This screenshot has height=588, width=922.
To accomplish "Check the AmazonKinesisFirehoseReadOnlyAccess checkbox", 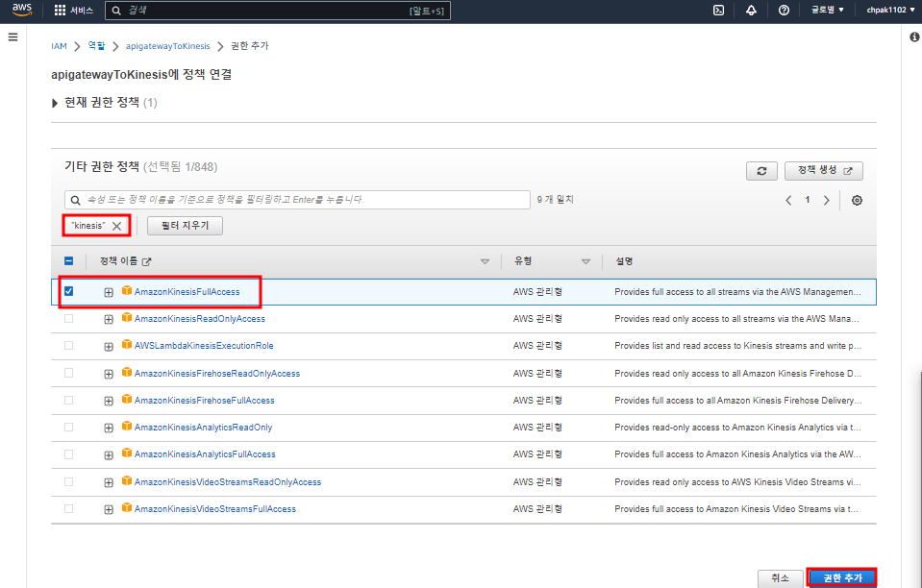I will click(69, 373).
